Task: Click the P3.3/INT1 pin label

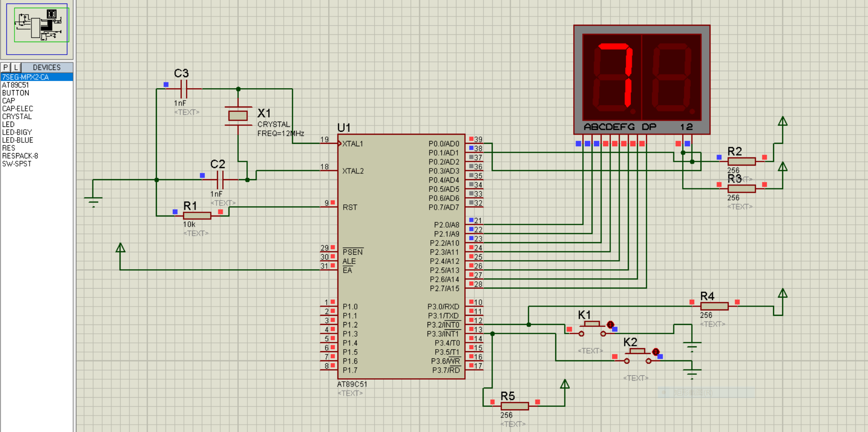Action: (443, 334)
